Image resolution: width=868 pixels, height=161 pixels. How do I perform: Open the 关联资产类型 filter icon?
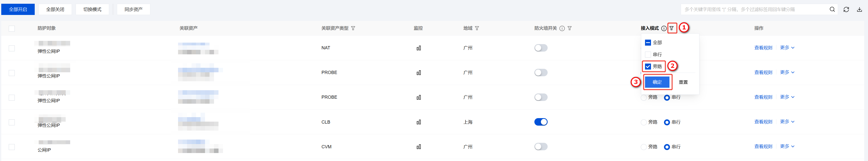click(x=353, y=28)
